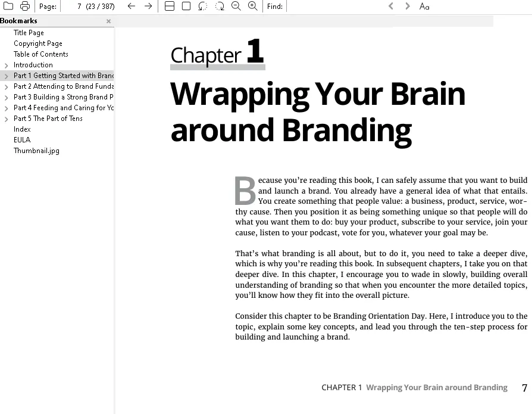Find previous search match arrow
The height and width of the screenshot is (414, 532).
pos(391,7)
